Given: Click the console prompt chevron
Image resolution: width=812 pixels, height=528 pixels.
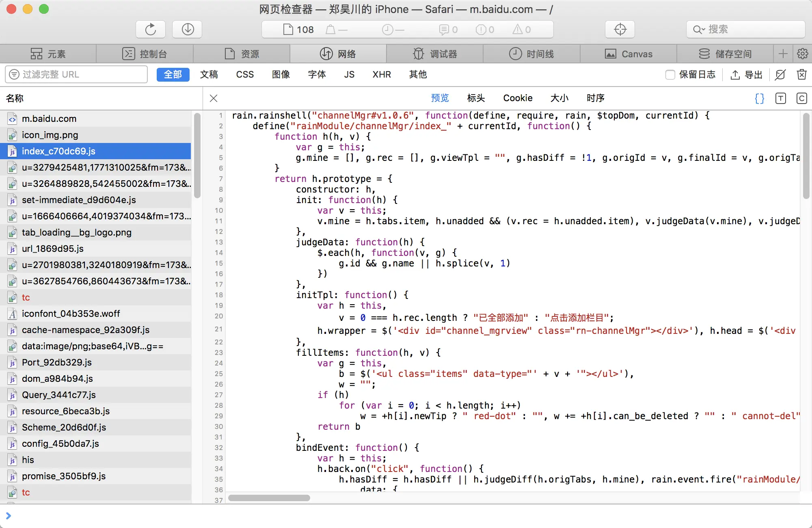Looking at the screenshot, I should (9, 515).
